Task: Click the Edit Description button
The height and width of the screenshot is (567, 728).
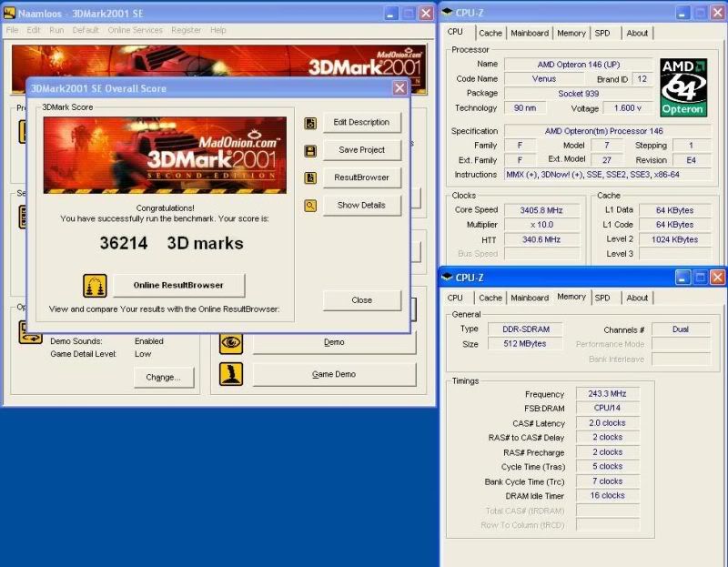Action: [361, 123]
